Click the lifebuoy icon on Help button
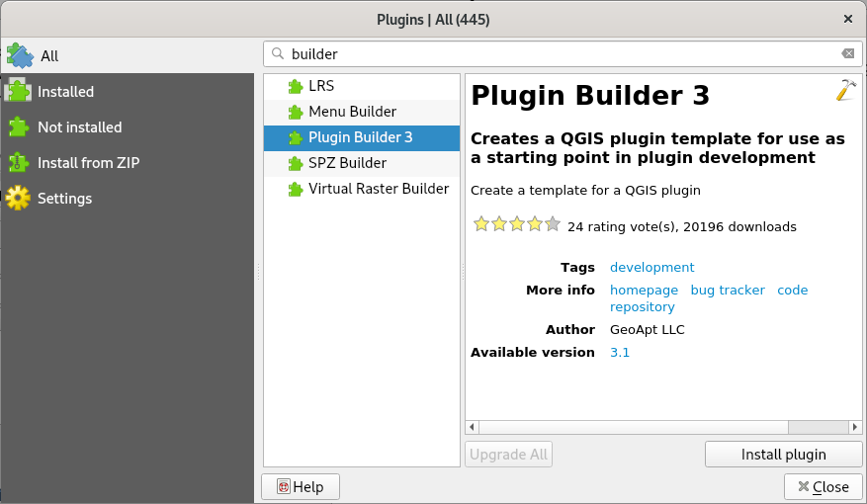This screenshot has width=867, height=504. [284, 487]
